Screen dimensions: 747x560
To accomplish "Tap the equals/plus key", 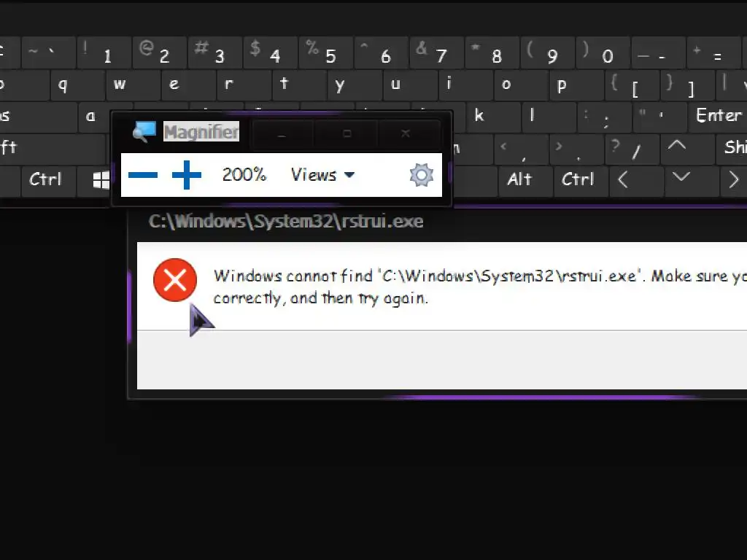I will tap(713, 52).
